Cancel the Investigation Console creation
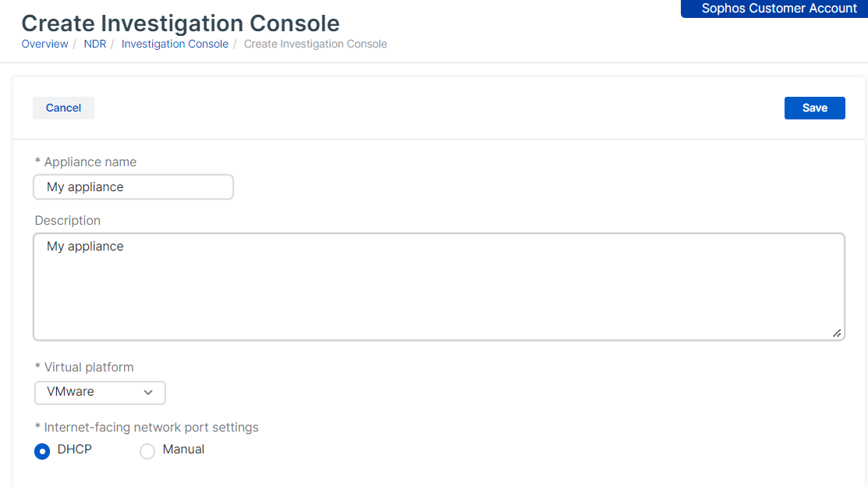The height and width of the screenshot is (487, 868). tap(63, 108)
